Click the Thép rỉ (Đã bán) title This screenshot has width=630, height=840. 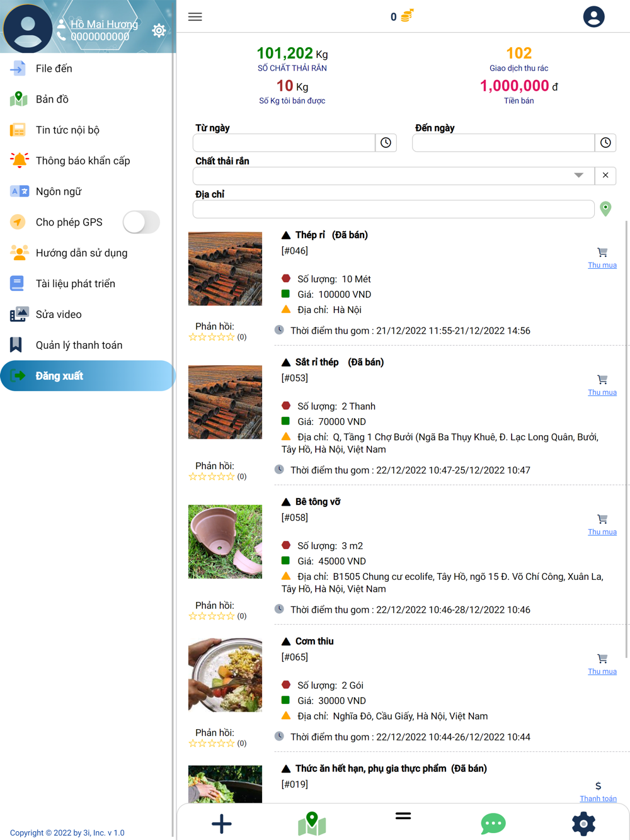click(x=331, y=235)
